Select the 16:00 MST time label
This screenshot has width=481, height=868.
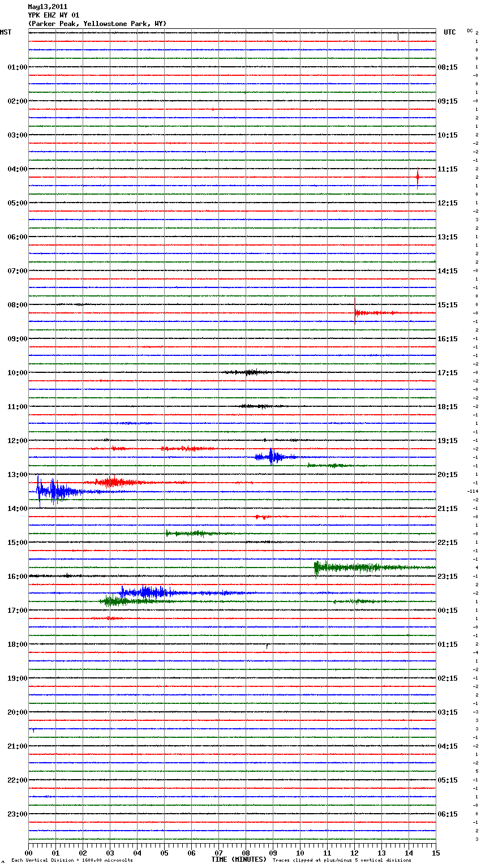tap(18, 577)
